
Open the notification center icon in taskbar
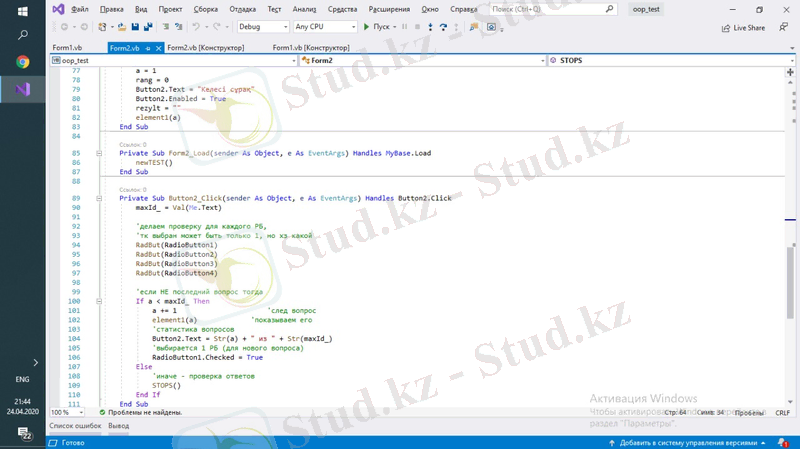click(x=22, y=433)
